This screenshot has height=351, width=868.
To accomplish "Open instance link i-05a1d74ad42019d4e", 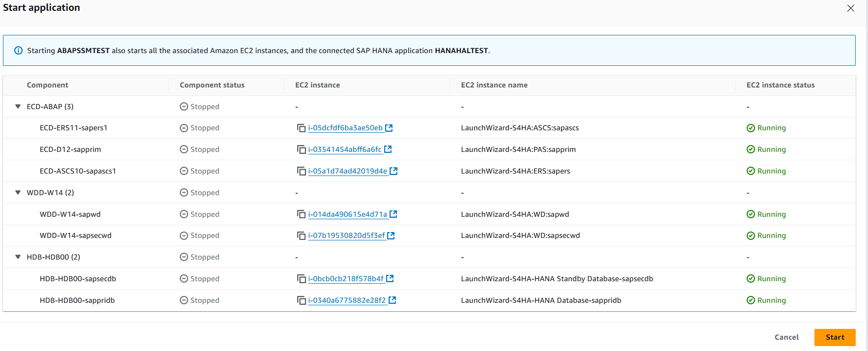I will coord(348,171).
